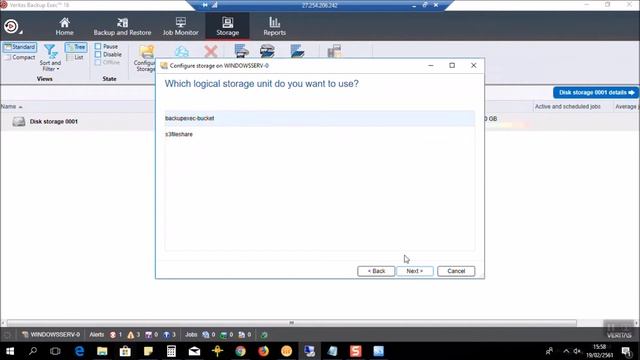
Task: Click the cloud storage ribbon icon
Action: 182,51
